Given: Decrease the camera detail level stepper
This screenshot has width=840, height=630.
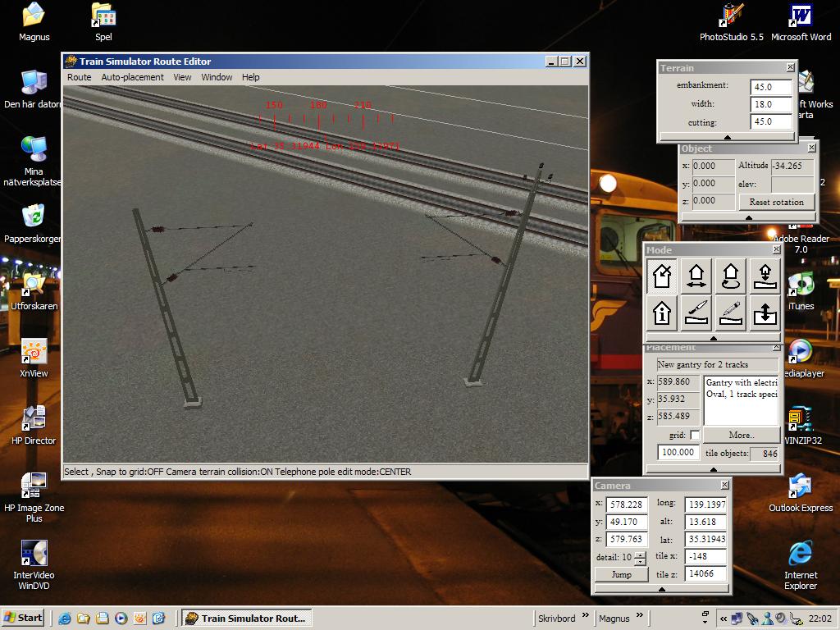Looking at the screenshot, I should [640, 562].
